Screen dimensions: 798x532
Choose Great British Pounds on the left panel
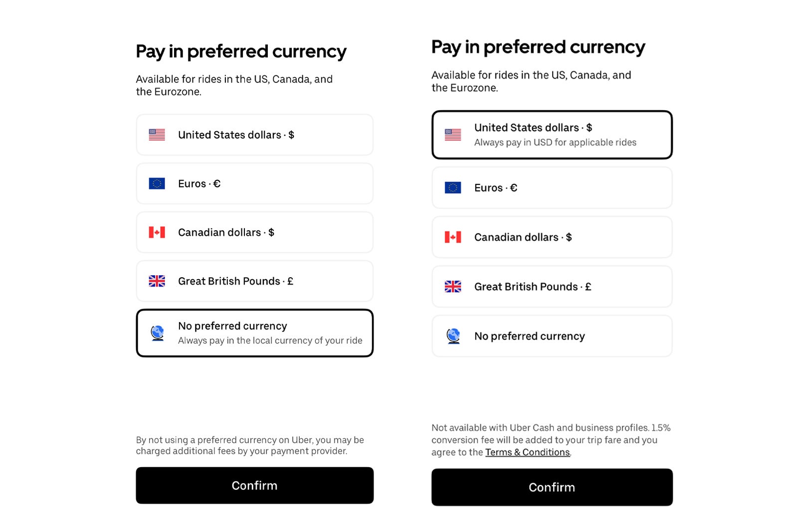click(254, 281)
